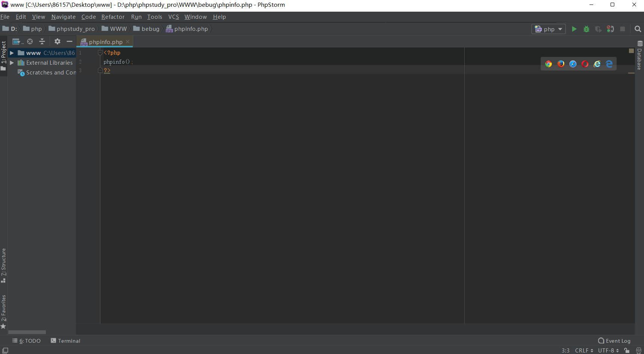The height and width of the screenshot is (354, 644).
Task: Open the Terminal tool window
Action: click(65, 341)
